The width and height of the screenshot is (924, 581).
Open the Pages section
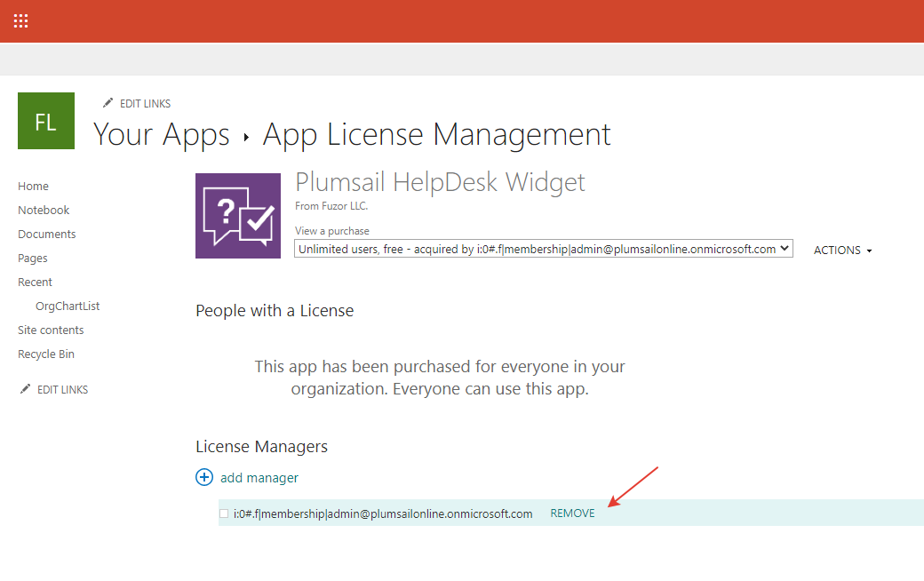pos(32,258)
